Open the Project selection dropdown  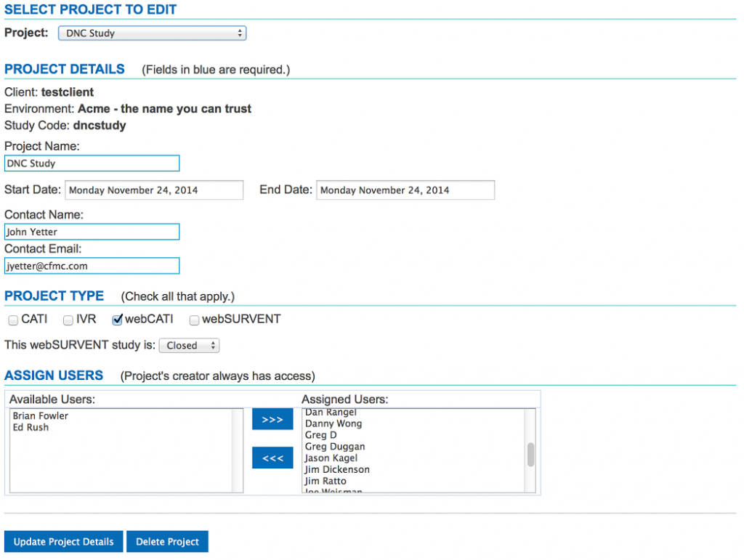pyautogui.click(x=152, y=33)
